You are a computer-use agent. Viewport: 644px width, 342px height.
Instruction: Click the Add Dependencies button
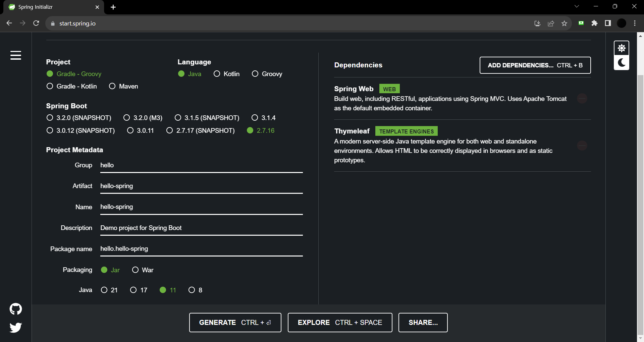535,65
